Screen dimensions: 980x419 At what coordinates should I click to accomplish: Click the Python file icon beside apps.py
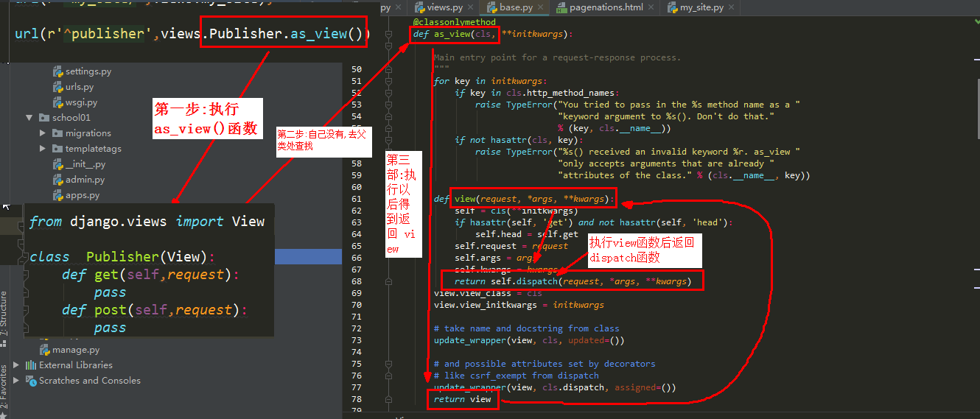(x=57, y=195)
